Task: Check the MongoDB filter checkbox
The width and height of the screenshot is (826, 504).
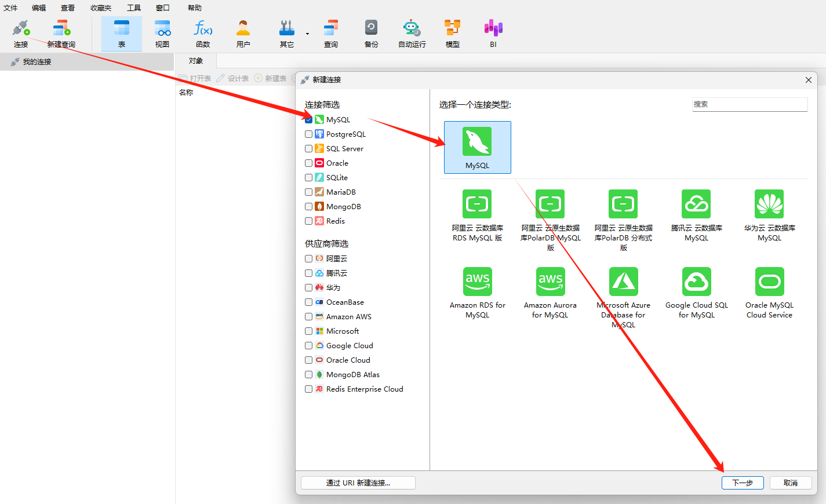Action: click(x=309, y=207)
